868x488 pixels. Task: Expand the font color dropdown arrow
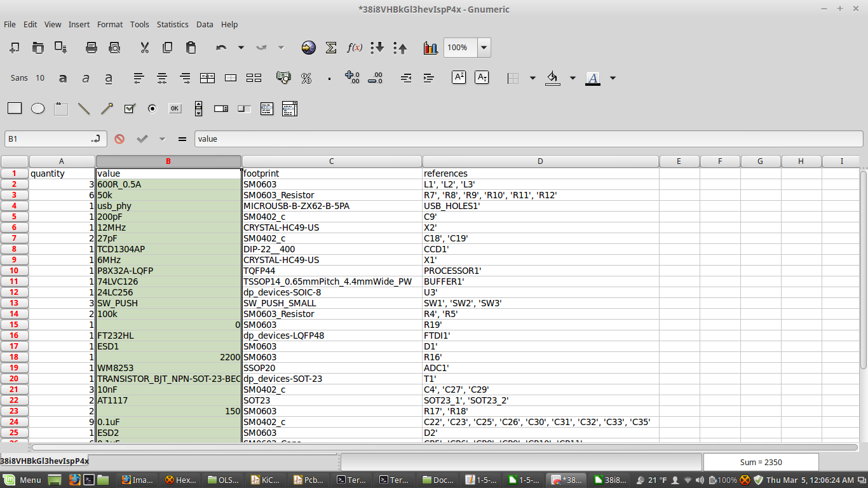click(x=613, y=78)
